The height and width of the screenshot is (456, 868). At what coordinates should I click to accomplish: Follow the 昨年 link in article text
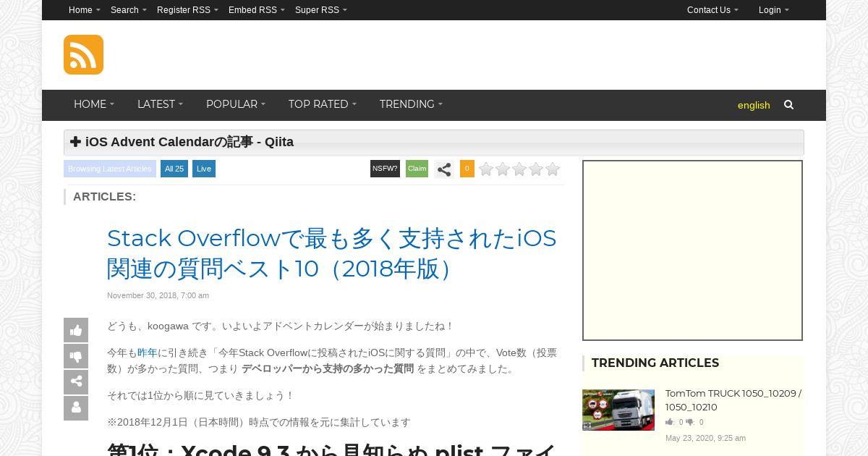coord(148,352)
